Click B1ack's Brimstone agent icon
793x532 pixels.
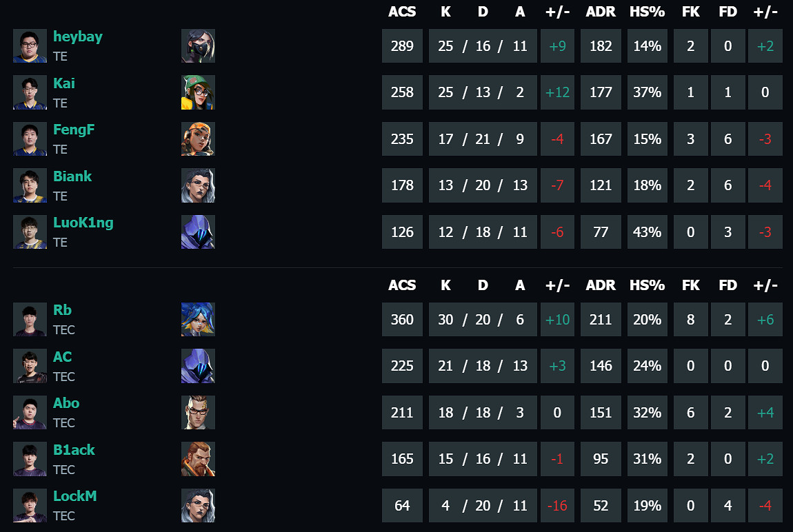tap(198, 459)
